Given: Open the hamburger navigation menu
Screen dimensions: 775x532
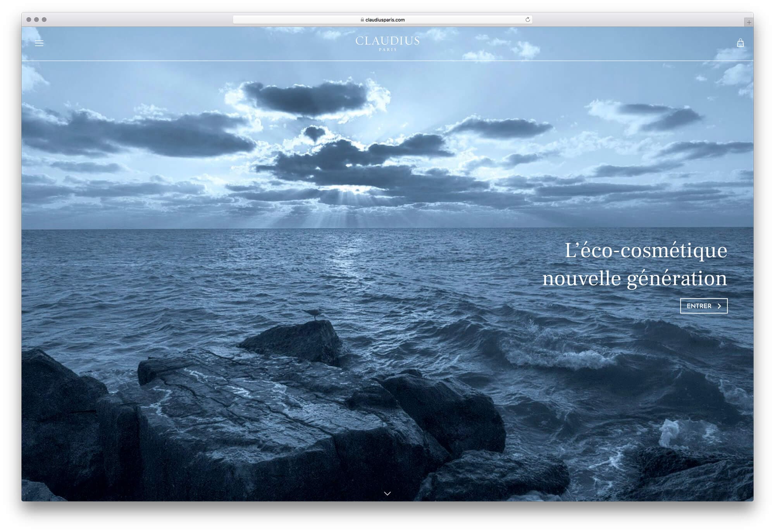Looking at the screenshot, I should click(39, 43).
